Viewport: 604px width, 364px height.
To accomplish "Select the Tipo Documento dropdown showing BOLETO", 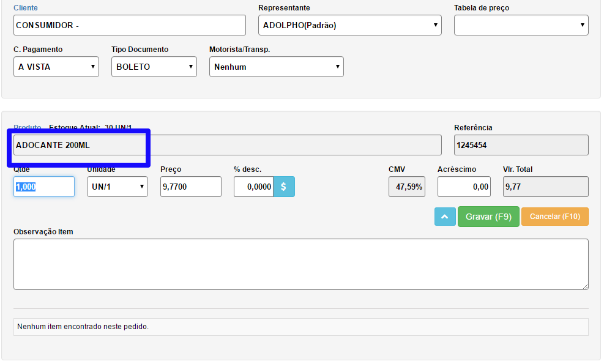I will (154, 67).
